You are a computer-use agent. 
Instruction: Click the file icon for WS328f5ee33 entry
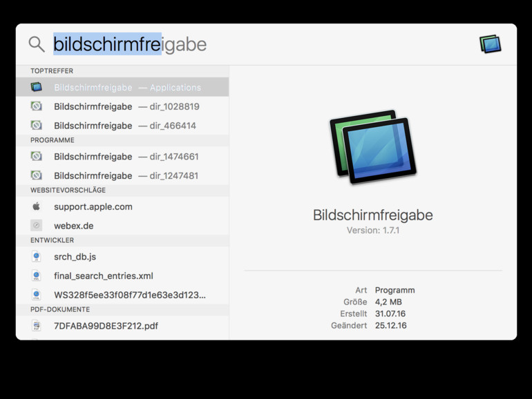tap(37, 295)
